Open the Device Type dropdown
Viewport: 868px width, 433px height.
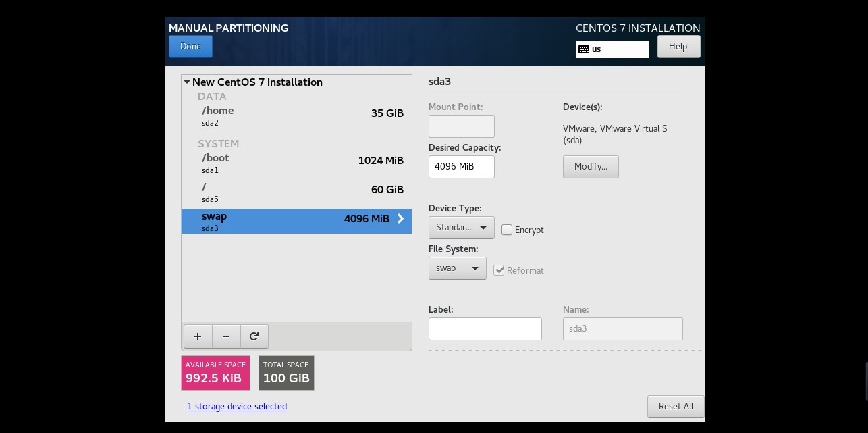(462, 228)
